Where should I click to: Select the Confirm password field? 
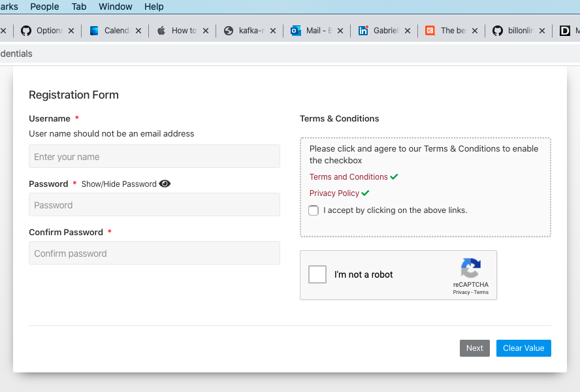(x=154, y=253)
